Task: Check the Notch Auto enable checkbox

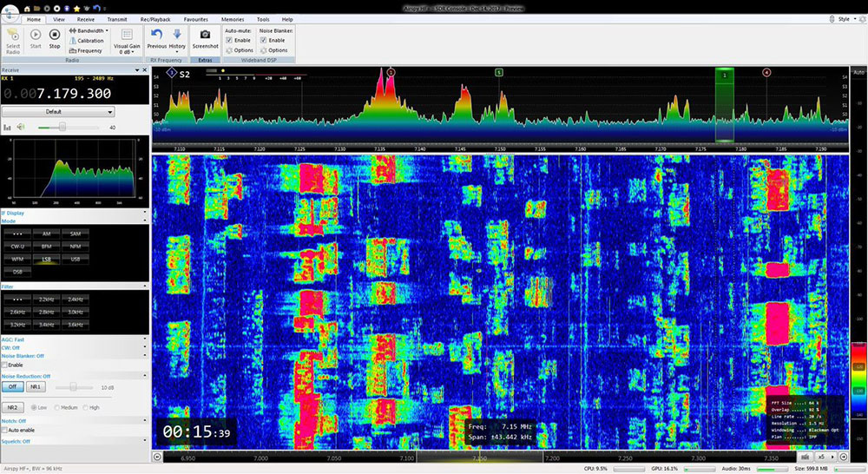Action: (x=5, y=431)
